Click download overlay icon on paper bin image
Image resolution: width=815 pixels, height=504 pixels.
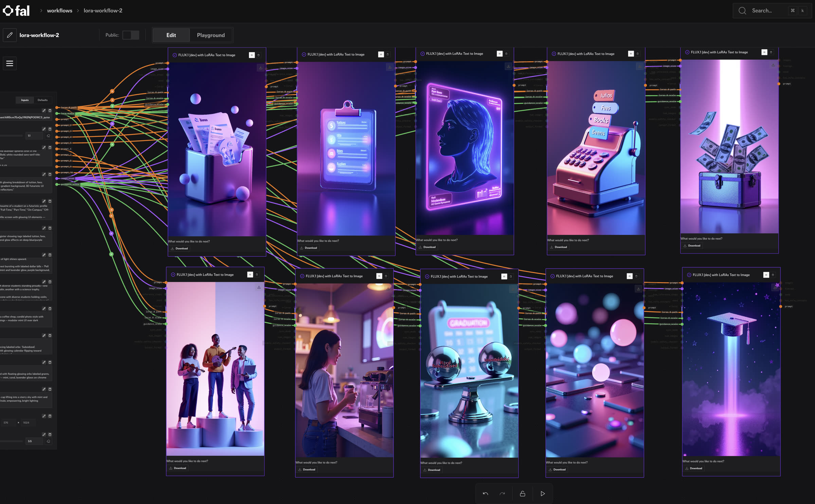pyautogui.click(x=260, y=68)
